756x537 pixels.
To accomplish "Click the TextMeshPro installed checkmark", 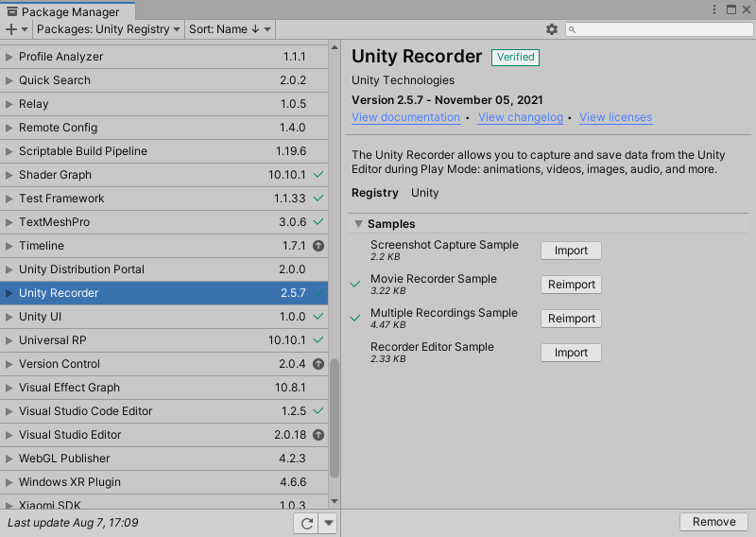I will (318, 222).
